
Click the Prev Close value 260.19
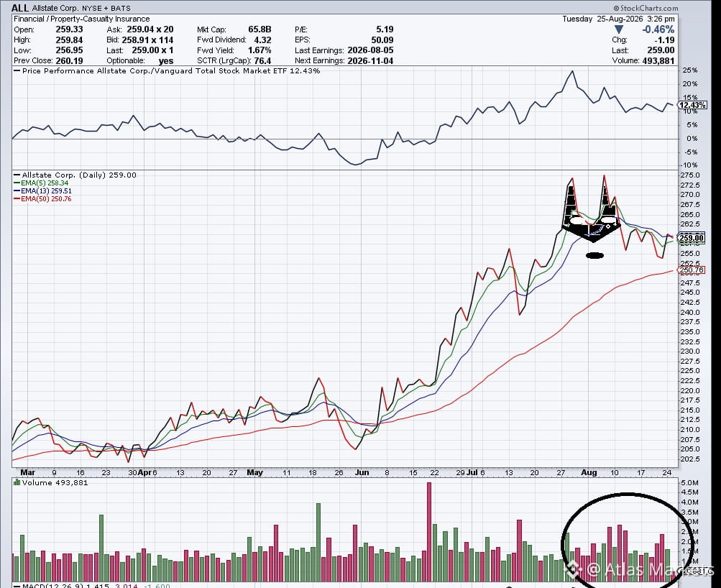(x=69, y=60)
